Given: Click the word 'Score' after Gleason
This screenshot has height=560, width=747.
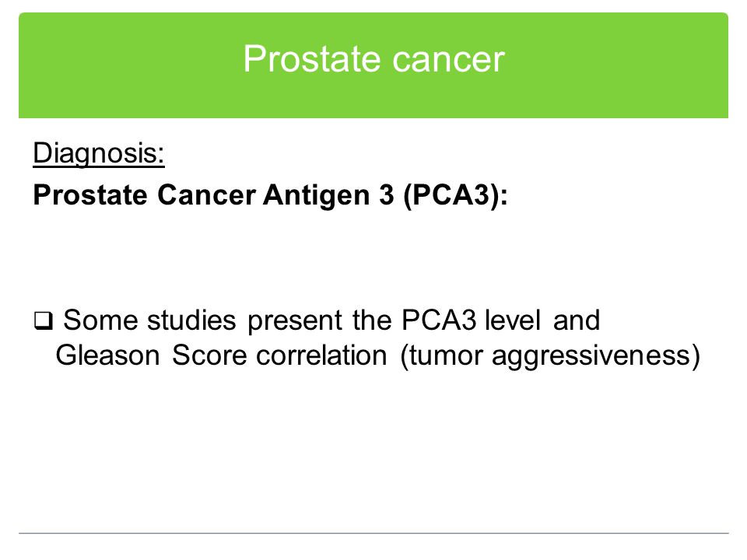Looking at the screenshot, I should tap(209, 355).
